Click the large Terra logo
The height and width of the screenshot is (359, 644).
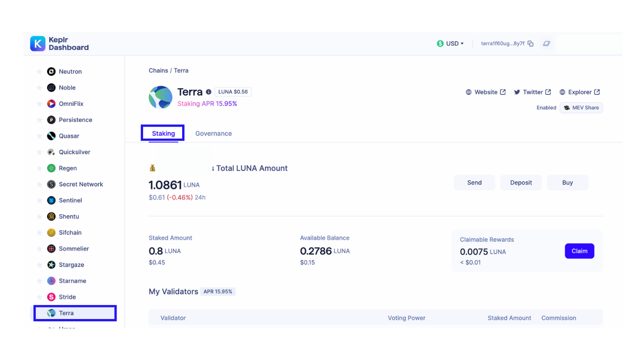[160, 97]
